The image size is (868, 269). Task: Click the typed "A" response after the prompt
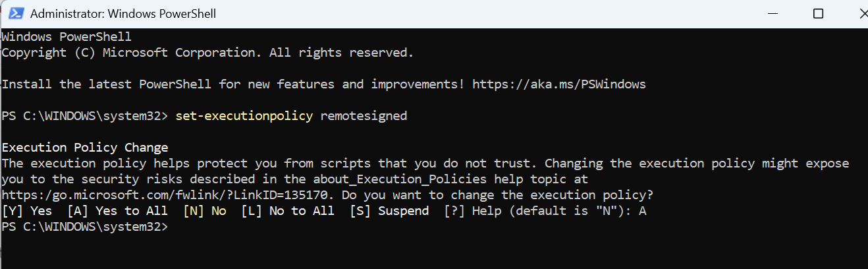642,211
